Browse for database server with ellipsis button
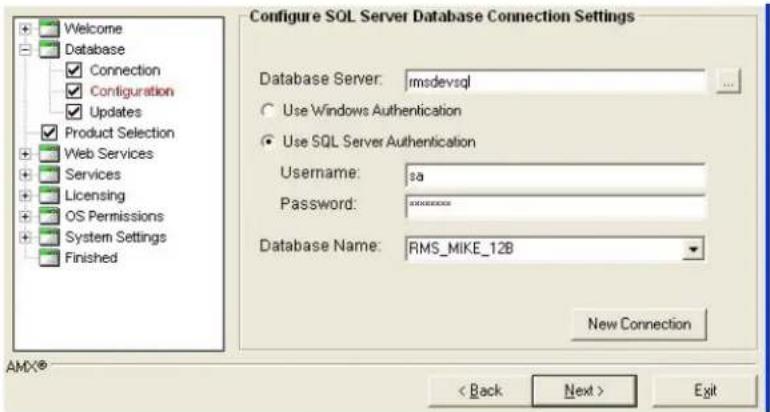 [x=728, y=82]
